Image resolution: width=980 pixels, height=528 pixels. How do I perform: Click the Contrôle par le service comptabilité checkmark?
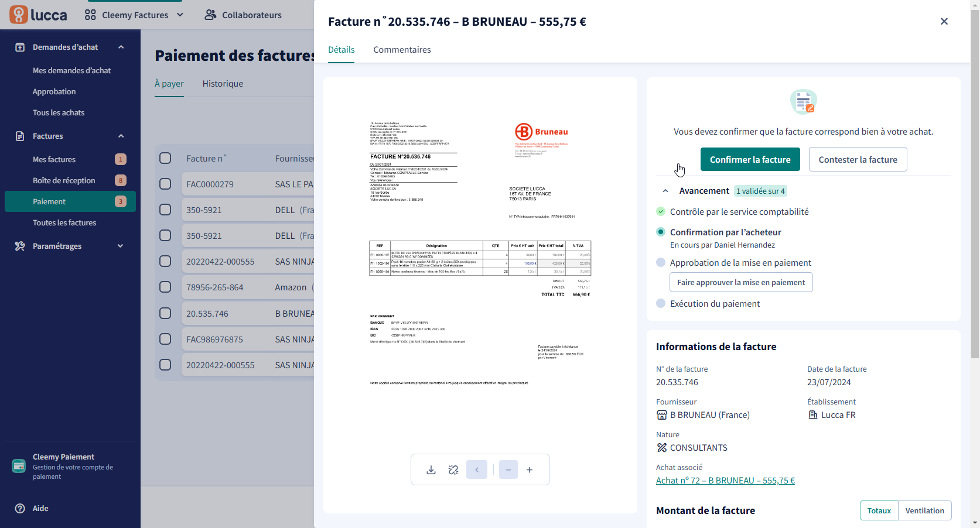[x=661, y=211]
